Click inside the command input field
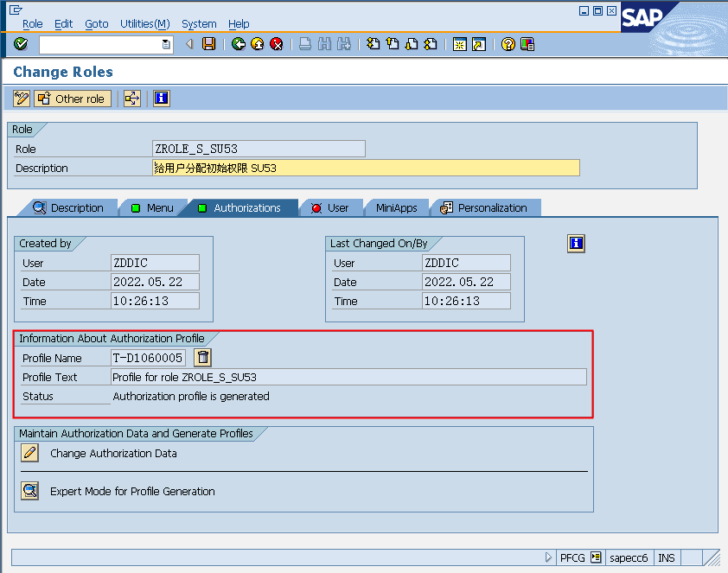The image size is (728, 573). [99, 45]
